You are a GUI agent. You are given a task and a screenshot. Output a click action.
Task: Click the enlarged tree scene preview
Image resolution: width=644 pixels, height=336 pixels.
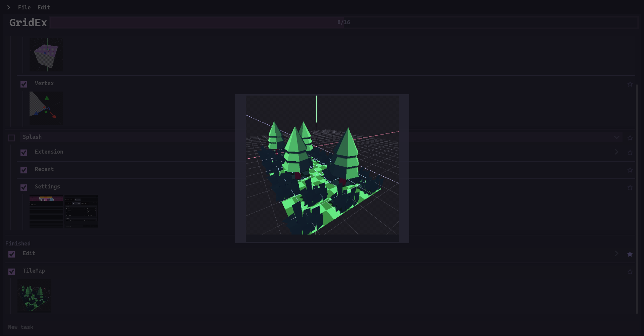point(322,169)
